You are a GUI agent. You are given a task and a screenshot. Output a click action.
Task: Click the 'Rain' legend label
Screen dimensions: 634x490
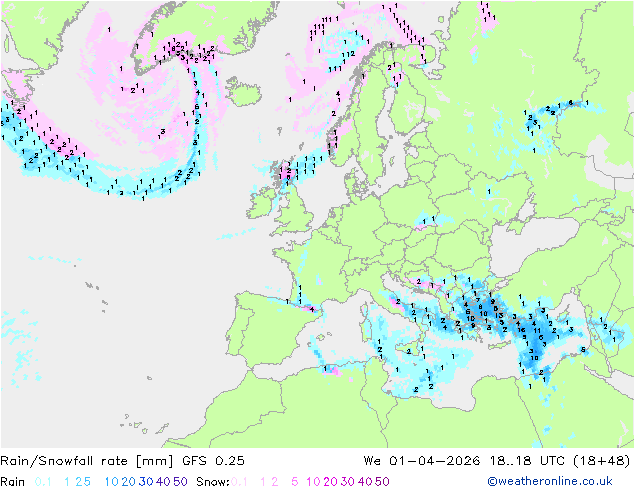tap(13, 482)
